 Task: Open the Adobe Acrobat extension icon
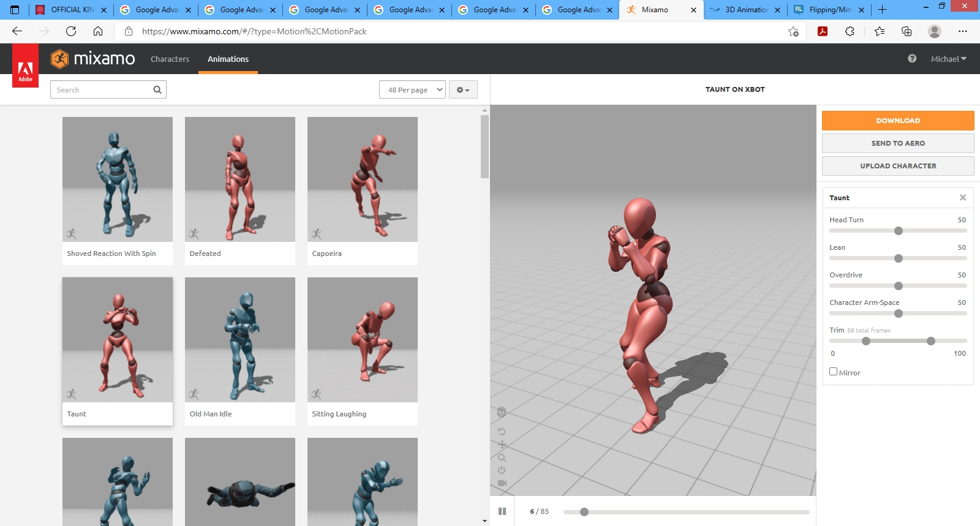click(823, 31)
